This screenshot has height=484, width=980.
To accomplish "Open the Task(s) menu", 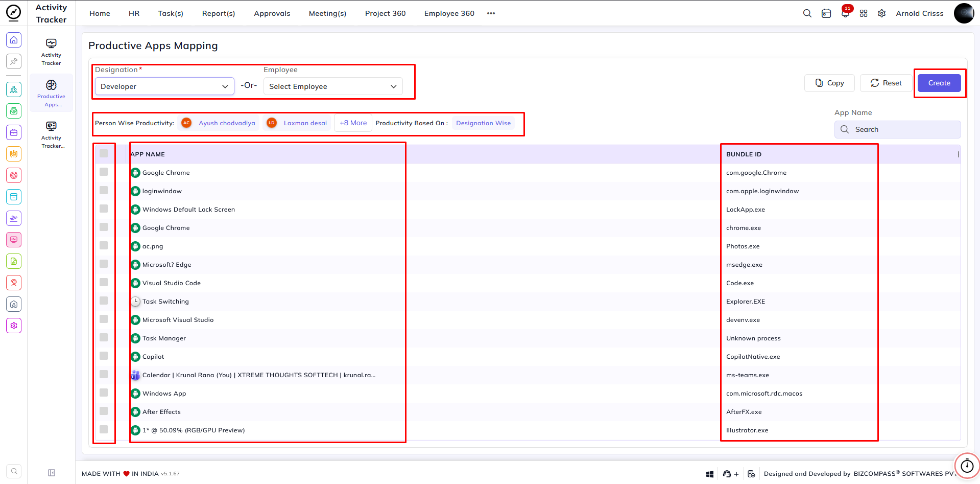I will tap(171, 13).
